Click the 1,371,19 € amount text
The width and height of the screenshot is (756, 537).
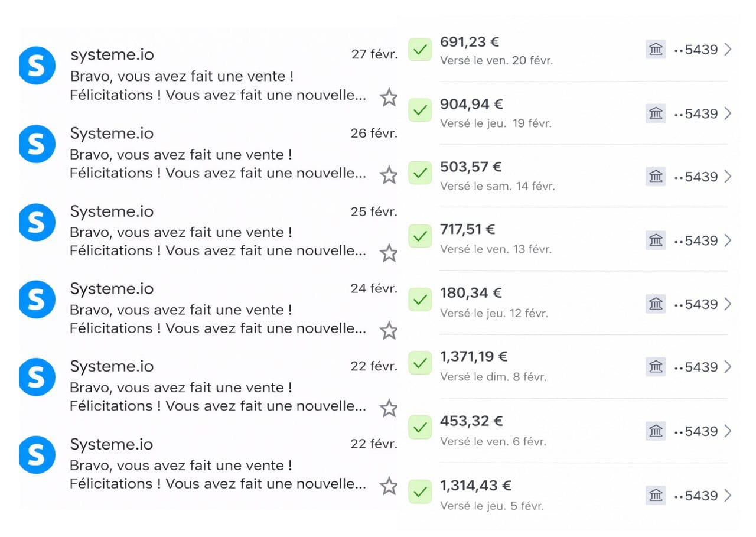tap(474, 357)
